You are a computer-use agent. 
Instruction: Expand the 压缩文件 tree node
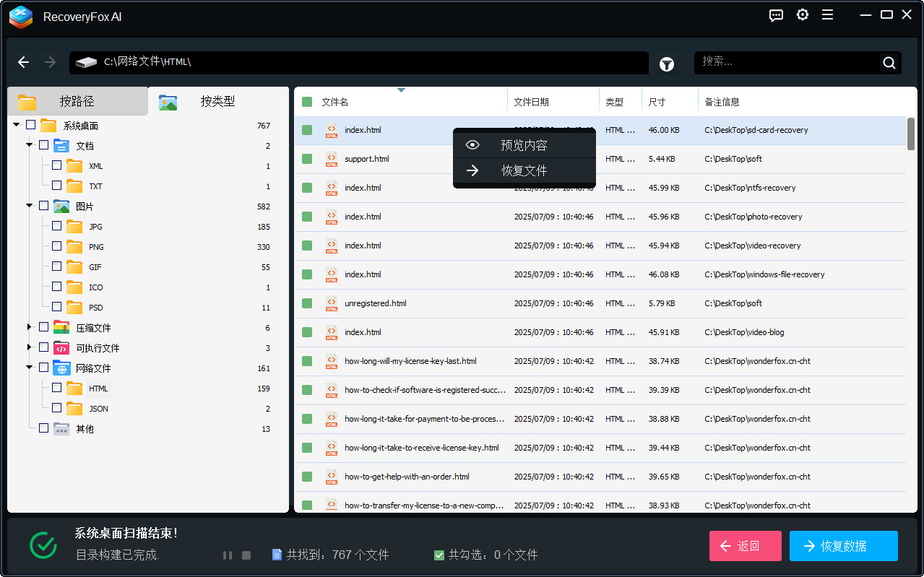click(x=30, y=327)
